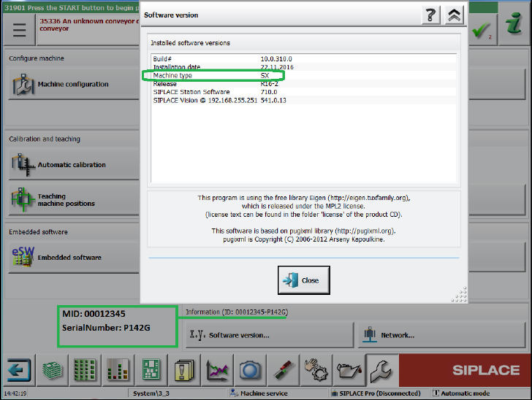This screenshot has width=532, height=400.
Task: Select the Machine type row
Action: point(304,75)
